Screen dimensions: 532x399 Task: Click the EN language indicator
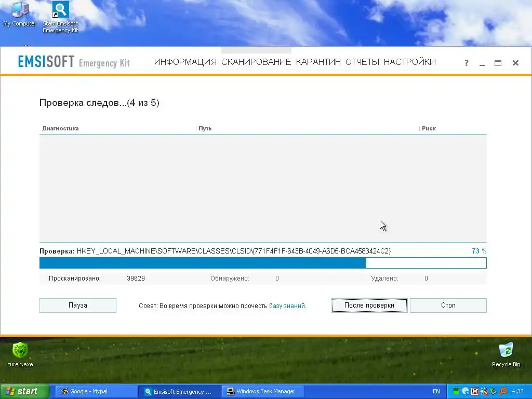(x=436, y=391)
